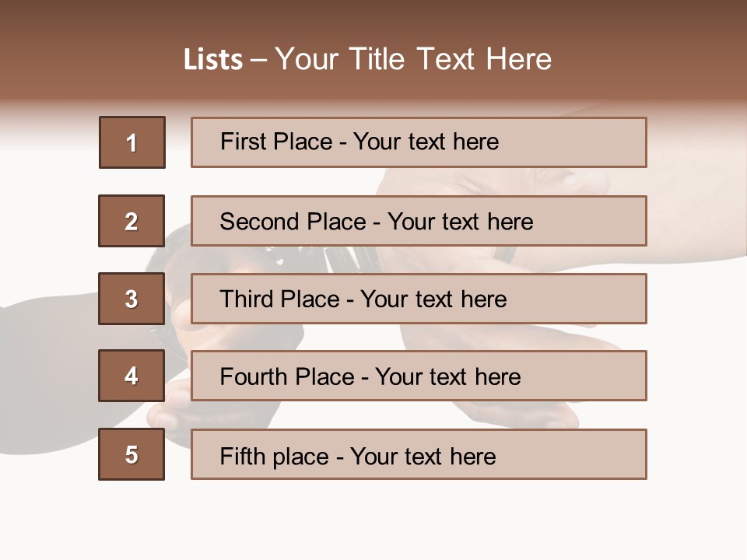
Task: Click "Your Title Text Here" in the heading
Action: [x=412, y=59]
